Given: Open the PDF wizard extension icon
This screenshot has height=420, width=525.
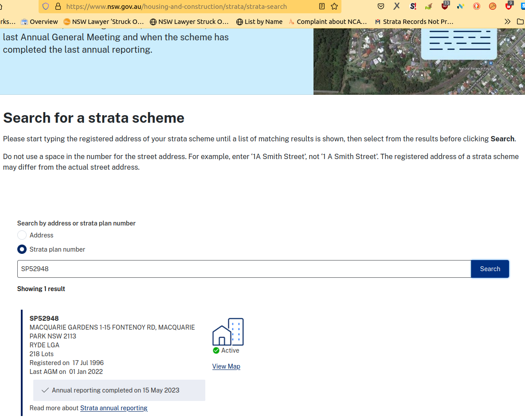Looking at the screenshot, I should pyautogui.click(x=429, y=6).
